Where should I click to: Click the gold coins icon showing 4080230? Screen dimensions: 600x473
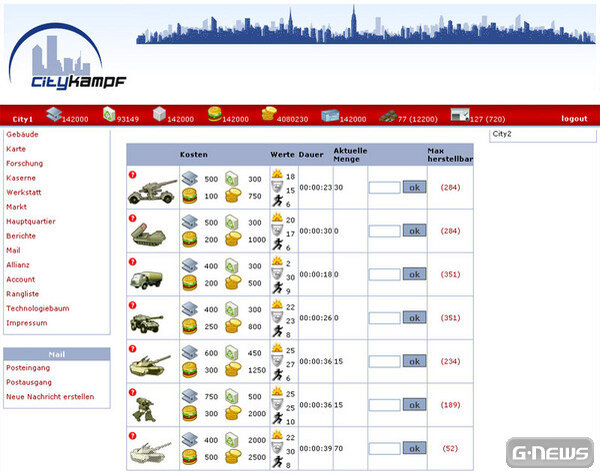pos(269,114)
